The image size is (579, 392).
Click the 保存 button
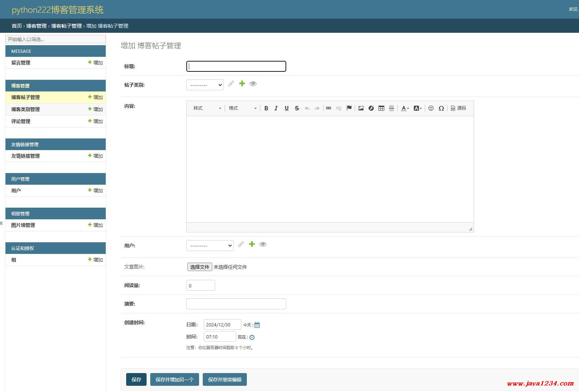(136, 379)
